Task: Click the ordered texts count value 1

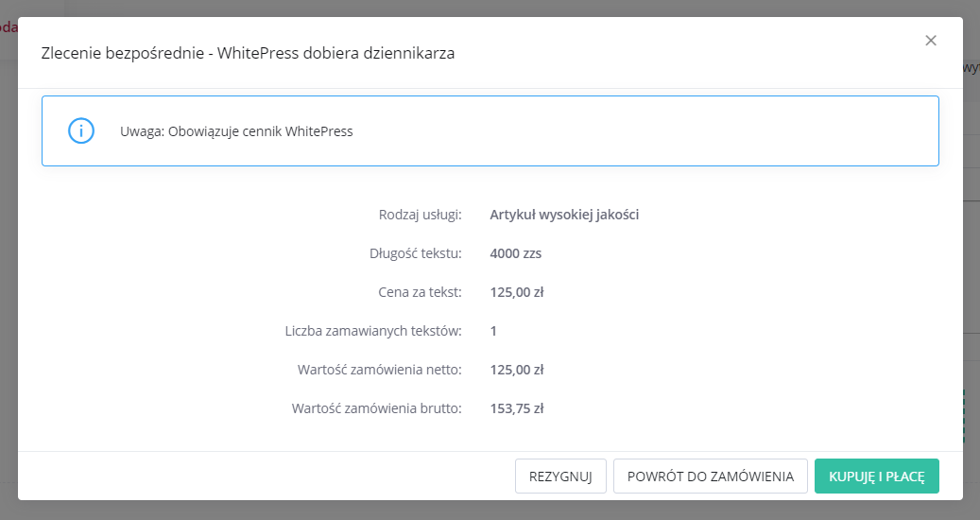Action: pyautogui.click(x=493, y=331)
